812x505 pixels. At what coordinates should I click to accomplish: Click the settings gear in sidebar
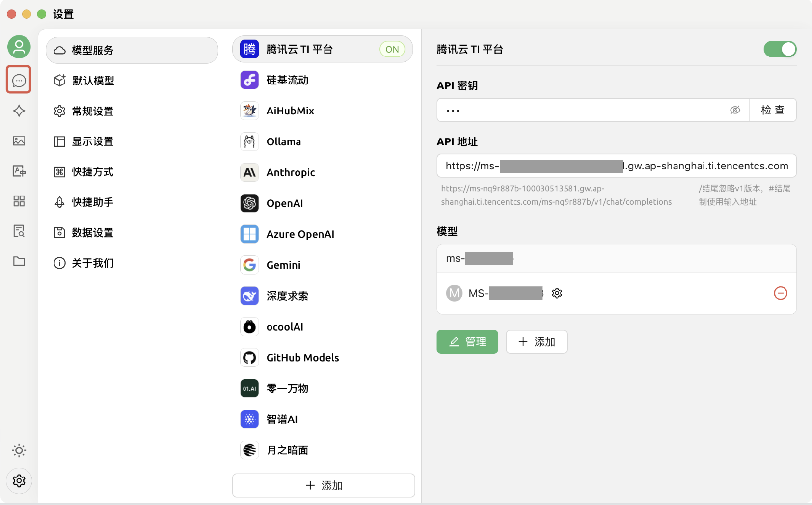[19, 480]
